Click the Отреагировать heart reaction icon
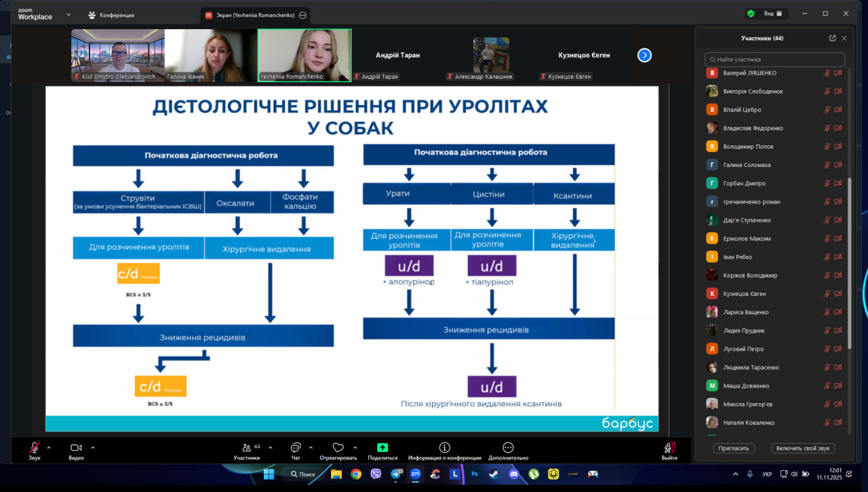The width and height of the screenshot is (868, 492). (x=338, y=448)
